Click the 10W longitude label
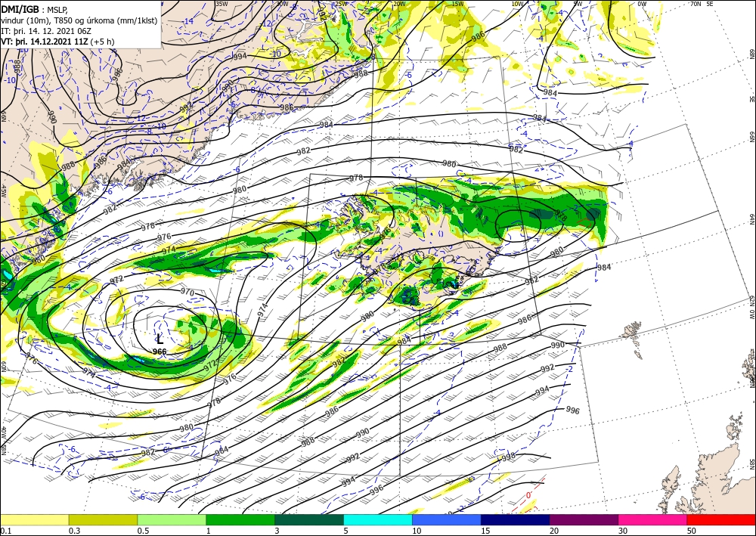Screen dimensions: 756x536 [x=517, y=4]
